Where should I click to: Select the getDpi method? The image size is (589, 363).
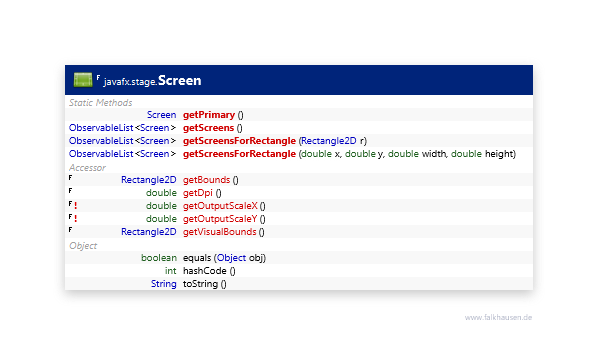pyautogui.click(x=198, y=193)
